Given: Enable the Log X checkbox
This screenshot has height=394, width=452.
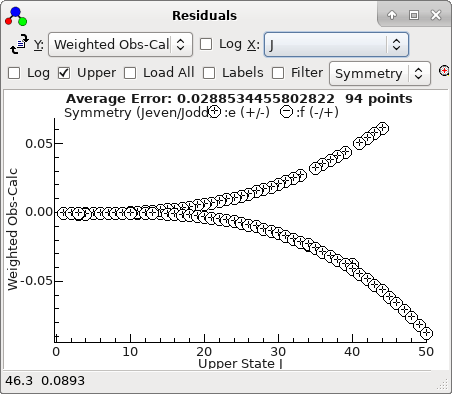Looking at the screenshot, I should coord(206,44).
